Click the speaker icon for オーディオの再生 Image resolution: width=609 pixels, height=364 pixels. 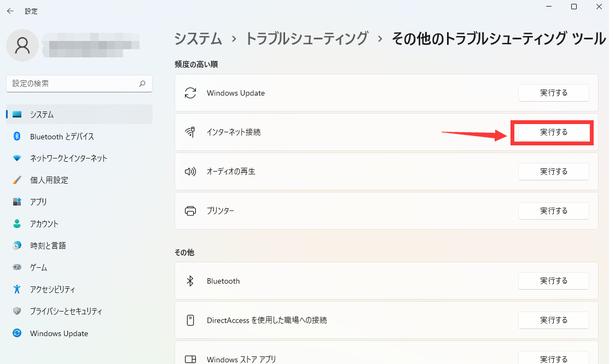(190, 172)
